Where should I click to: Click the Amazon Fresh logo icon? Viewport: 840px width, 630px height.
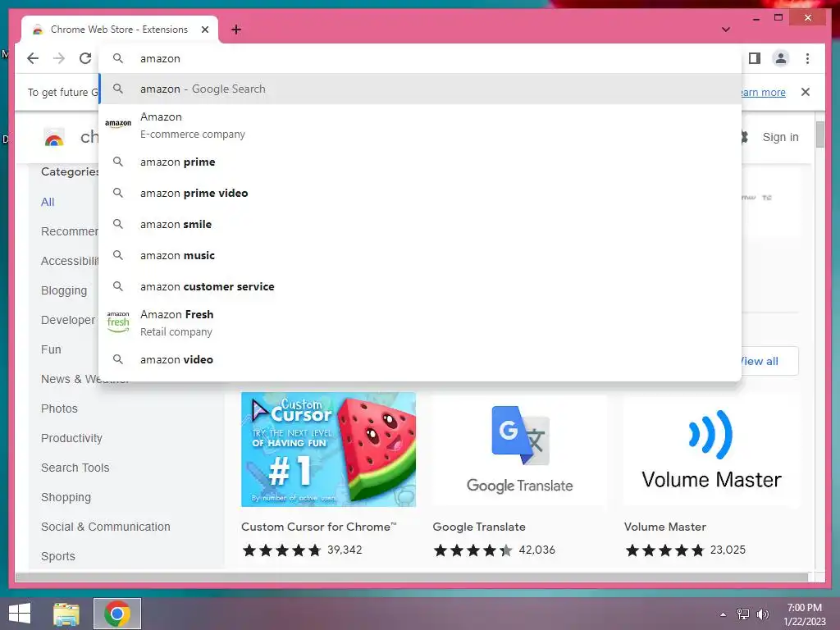click(118, 322)
